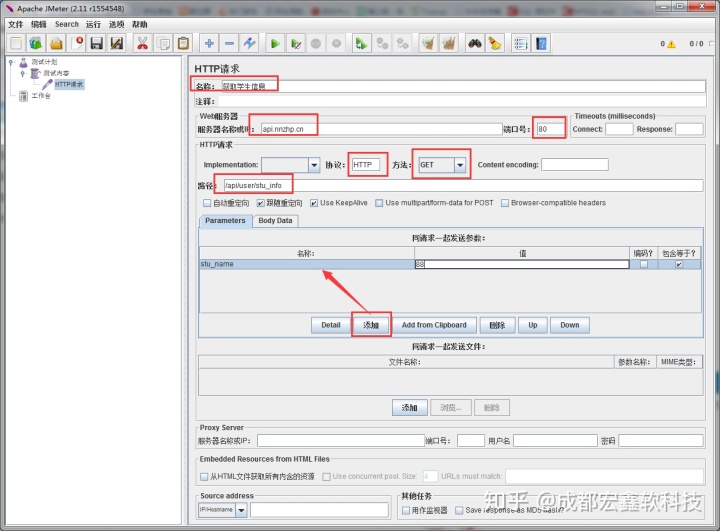Switch to the Parameters tab
This screenshot has height=531, width=720.
tap(225, 221)
